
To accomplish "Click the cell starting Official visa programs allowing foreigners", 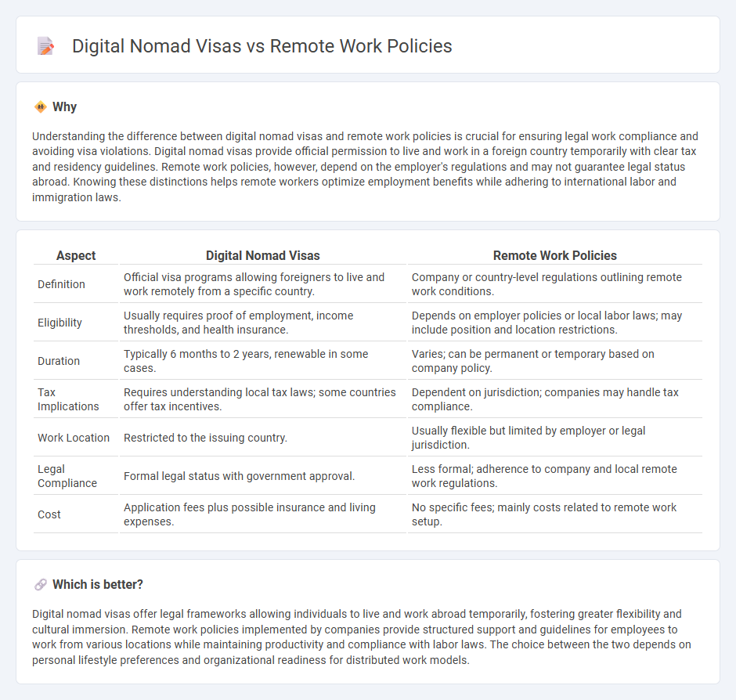I will pos(263,284).
